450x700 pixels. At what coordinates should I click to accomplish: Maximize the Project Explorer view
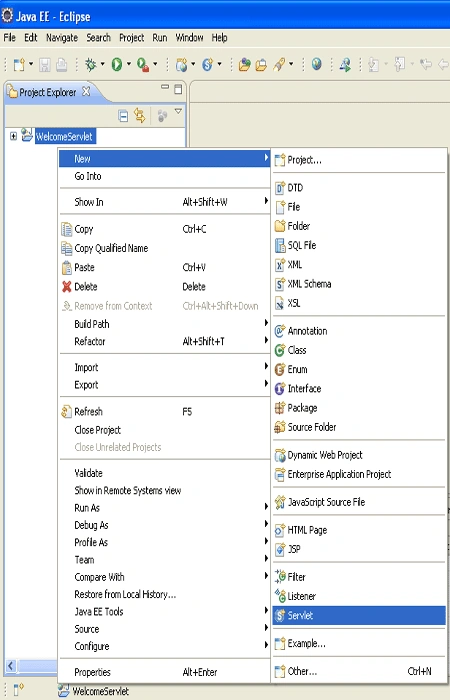178,89
